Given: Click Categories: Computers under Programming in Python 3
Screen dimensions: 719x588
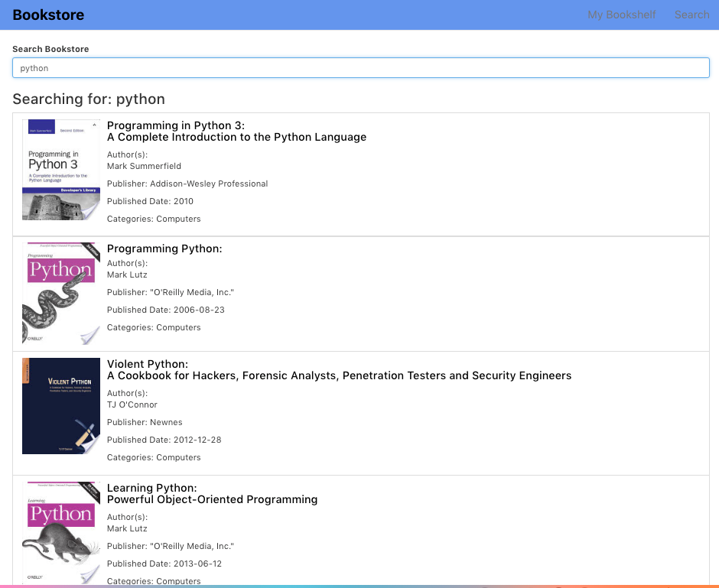Looking at the screenshot, I should pos(154,219).
